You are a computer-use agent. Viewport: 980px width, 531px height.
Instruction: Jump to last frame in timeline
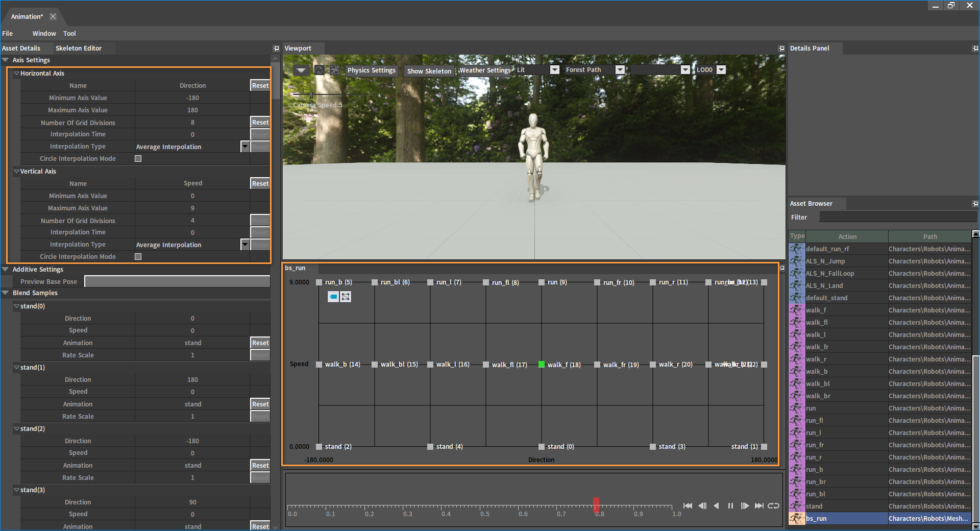coord(759,505)
